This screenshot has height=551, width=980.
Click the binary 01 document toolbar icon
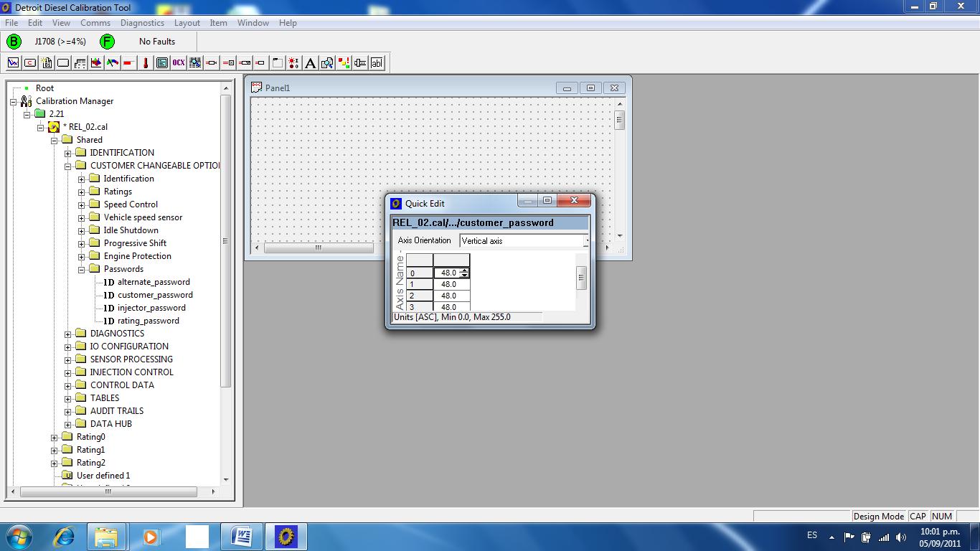click(x=47, y=63)
